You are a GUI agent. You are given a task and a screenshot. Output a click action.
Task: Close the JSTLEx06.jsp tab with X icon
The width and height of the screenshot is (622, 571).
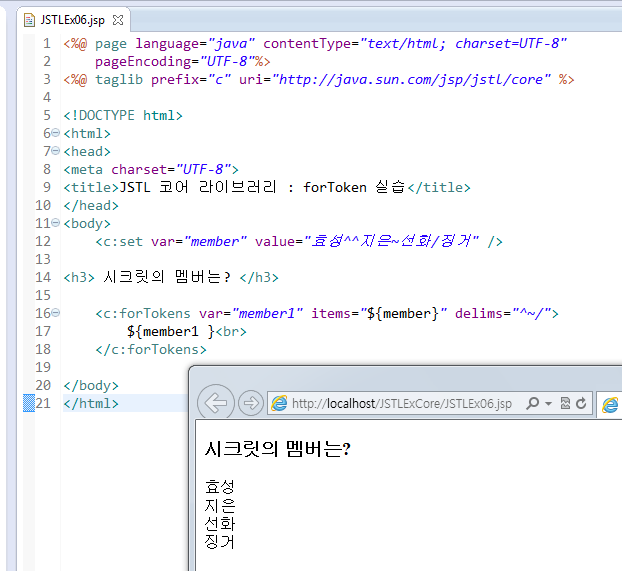118,20
